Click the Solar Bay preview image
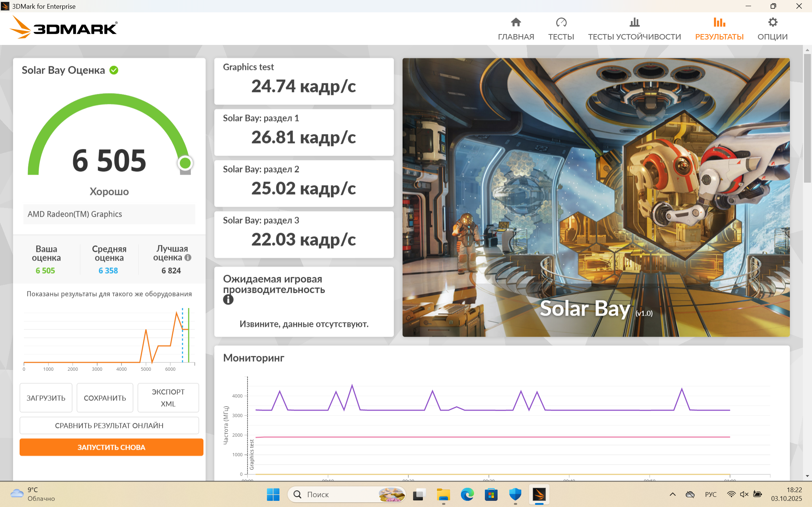 (595, 197)
